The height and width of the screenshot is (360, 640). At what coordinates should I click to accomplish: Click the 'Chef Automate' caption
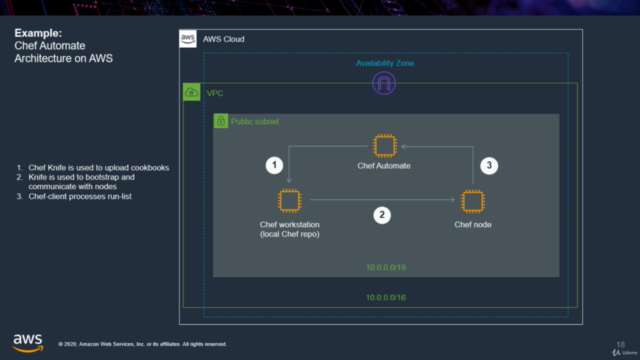384,166
